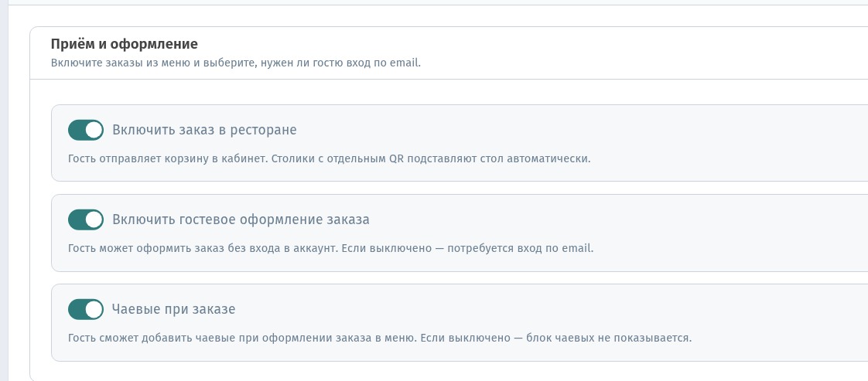Click the subtitle starting "Включите заказы из меню"
The image size is (868, 381).
pyautogui.click(x=236, y=63)
